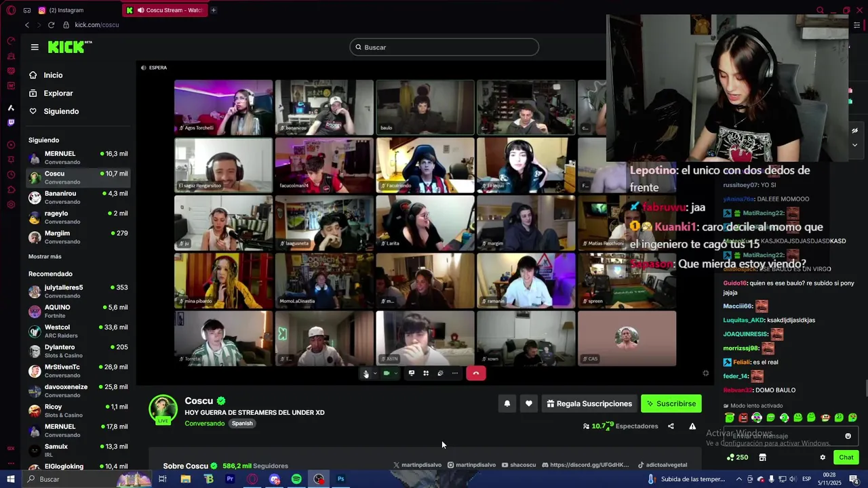868x488 pixels.
Task: Open the Siguiendo page
Action: click(61, 111)
